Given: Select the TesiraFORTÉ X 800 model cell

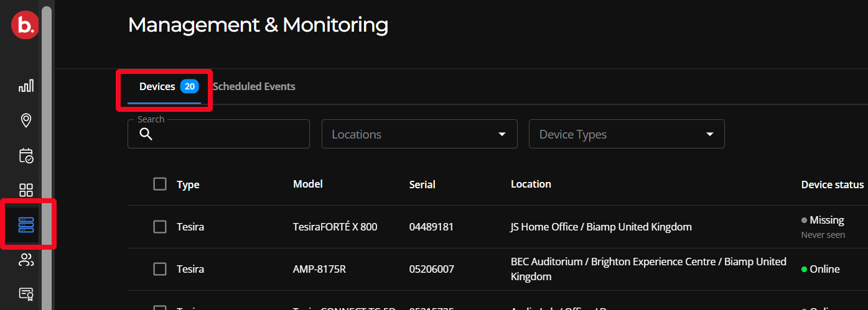Looking at the screenshot, I should click(335, 227).
